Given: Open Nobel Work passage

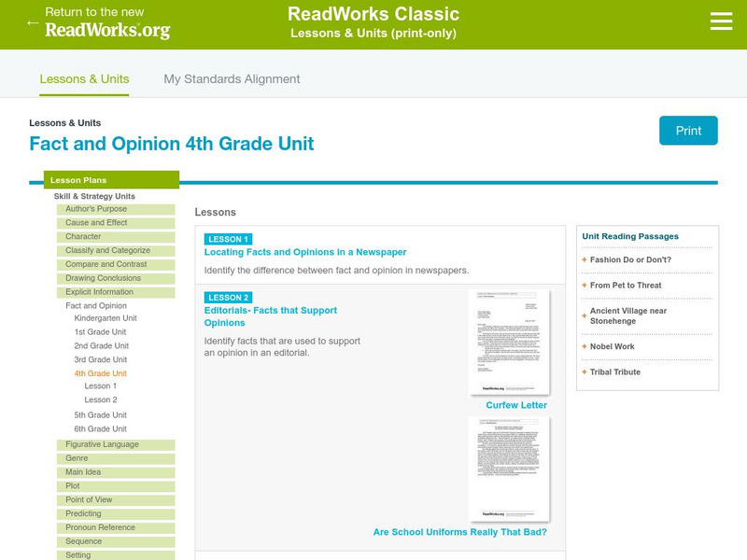Looking at the screenshot, I should click(613, 346).
